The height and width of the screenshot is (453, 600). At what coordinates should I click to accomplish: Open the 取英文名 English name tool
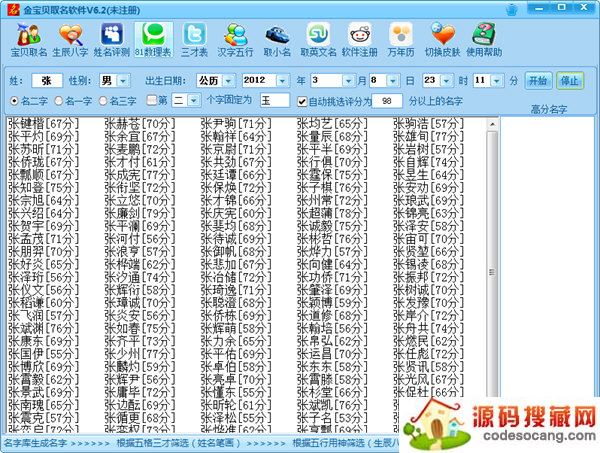point(318,40)
